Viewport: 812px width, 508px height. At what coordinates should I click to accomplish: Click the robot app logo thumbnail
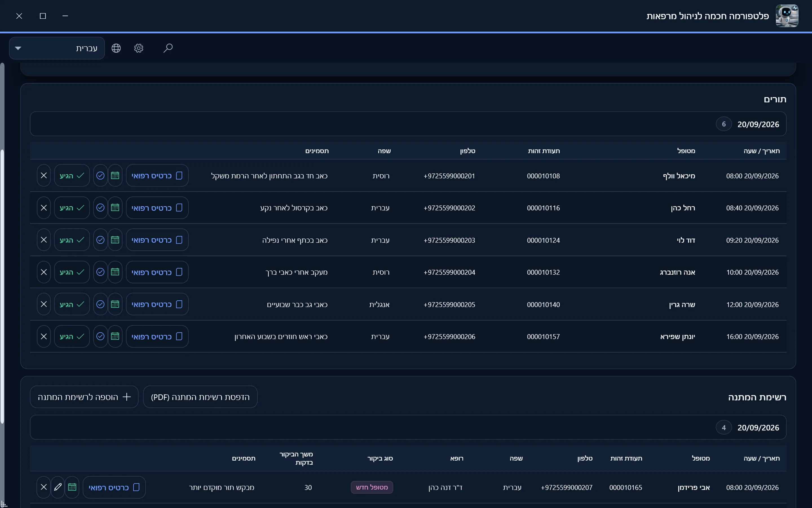(x=787, y=16)
